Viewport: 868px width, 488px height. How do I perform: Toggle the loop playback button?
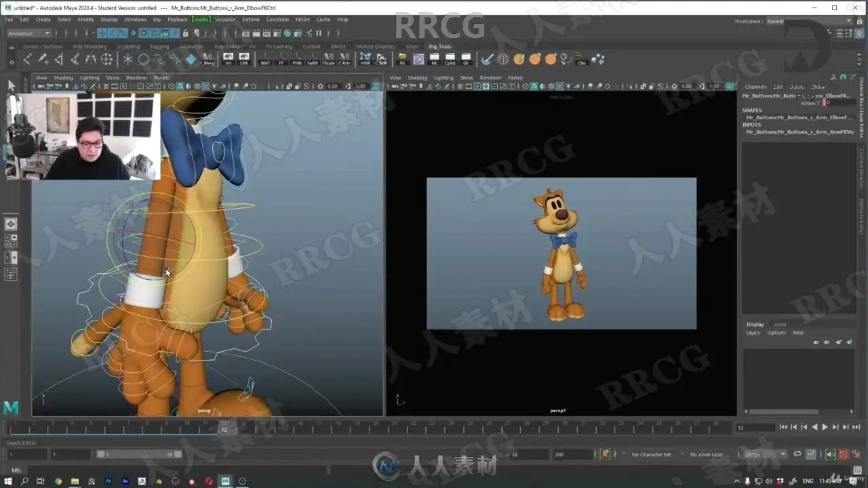[x=797, y=454]
